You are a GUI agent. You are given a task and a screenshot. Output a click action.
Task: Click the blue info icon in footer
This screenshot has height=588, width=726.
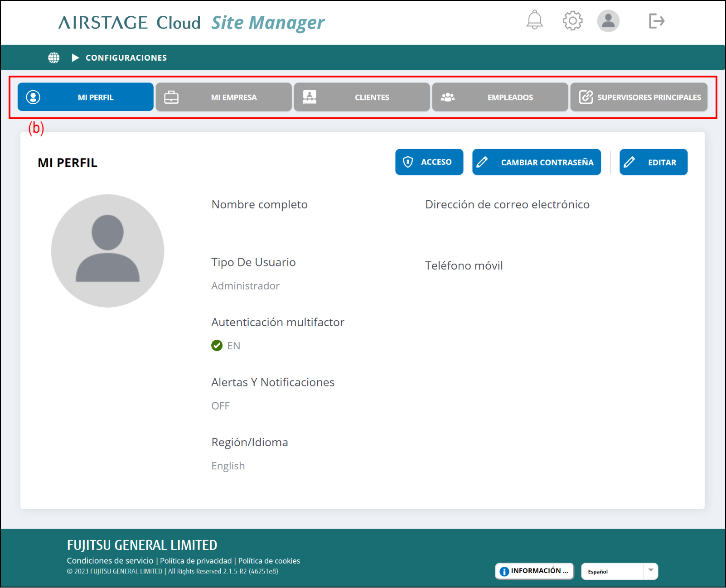pos(504,572)
